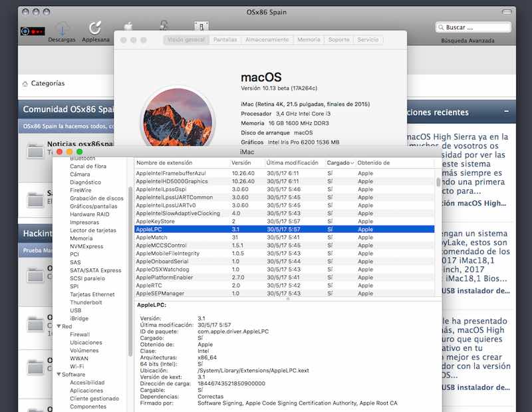This screenshot has height=412, width=532.
Task: Click the extensions table vertical scrollbar
Action: [x=438, y=182]
